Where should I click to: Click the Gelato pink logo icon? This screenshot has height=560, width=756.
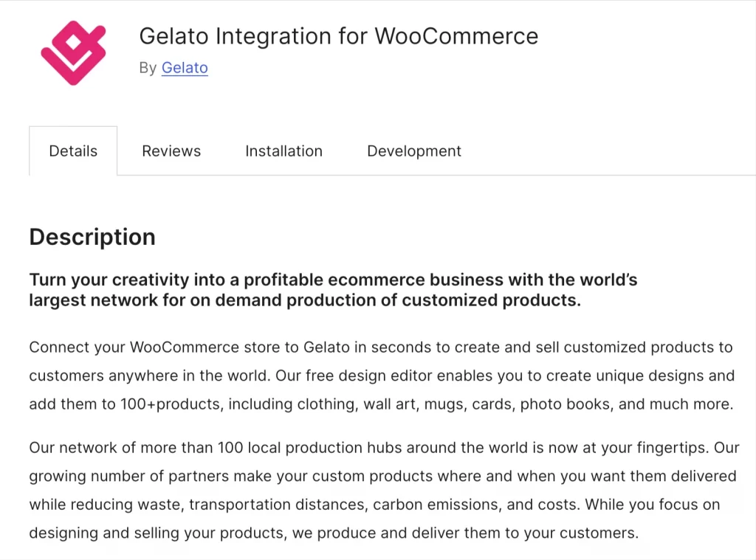point(73,53)
